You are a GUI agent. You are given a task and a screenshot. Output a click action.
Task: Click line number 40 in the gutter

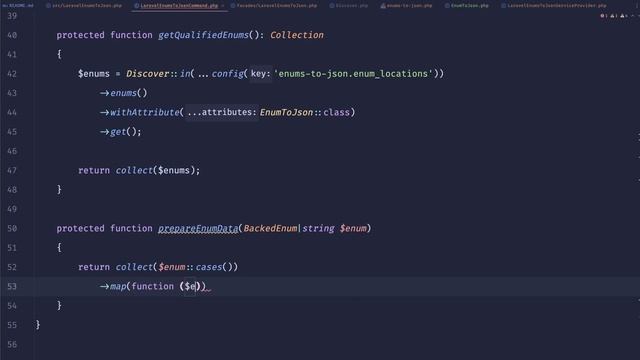click(x=12, y=35)
